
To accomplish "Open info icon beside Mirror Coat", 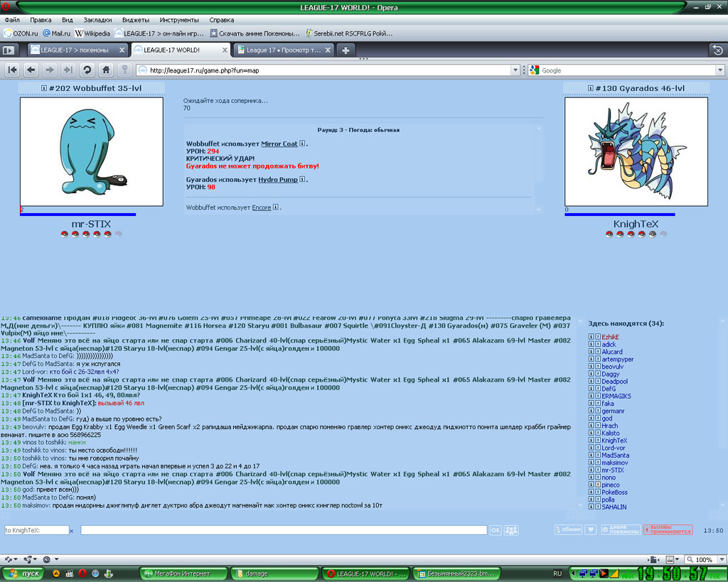I will pyautogui.click(x=302, y=144).
